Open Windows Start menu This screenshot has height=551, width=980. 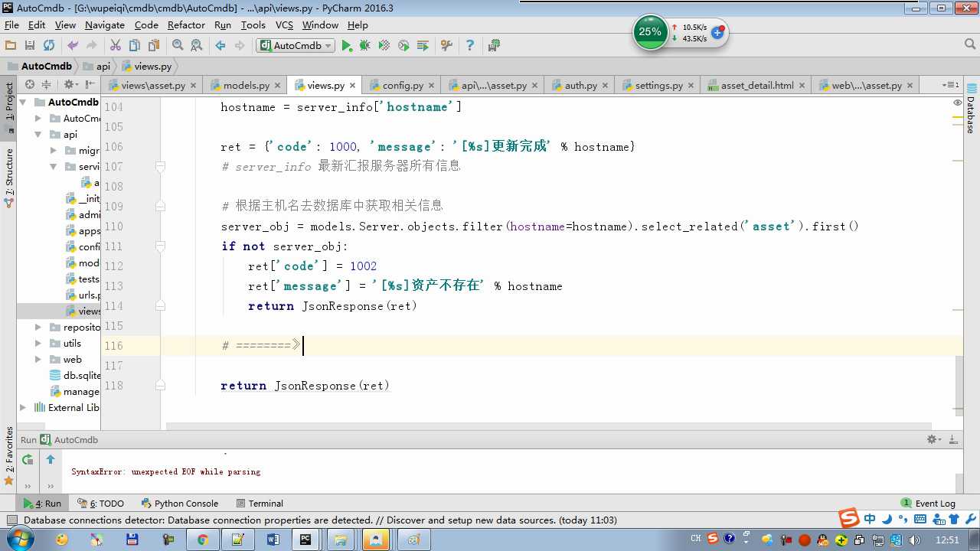(18, 540)
